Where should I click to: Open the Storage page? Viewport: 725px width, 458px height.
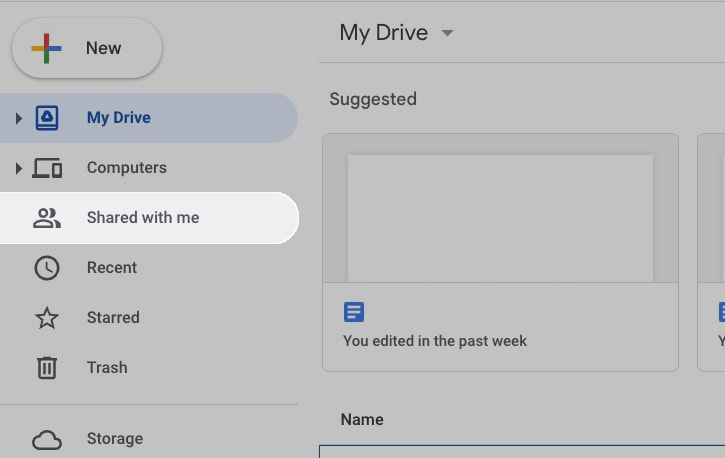point(148,439)
